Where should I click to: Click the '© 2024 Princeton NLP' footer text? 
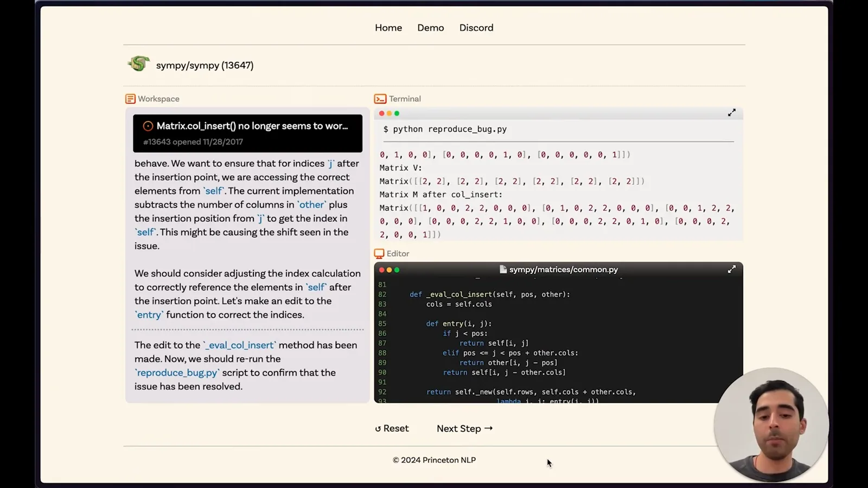click(434, 460)
